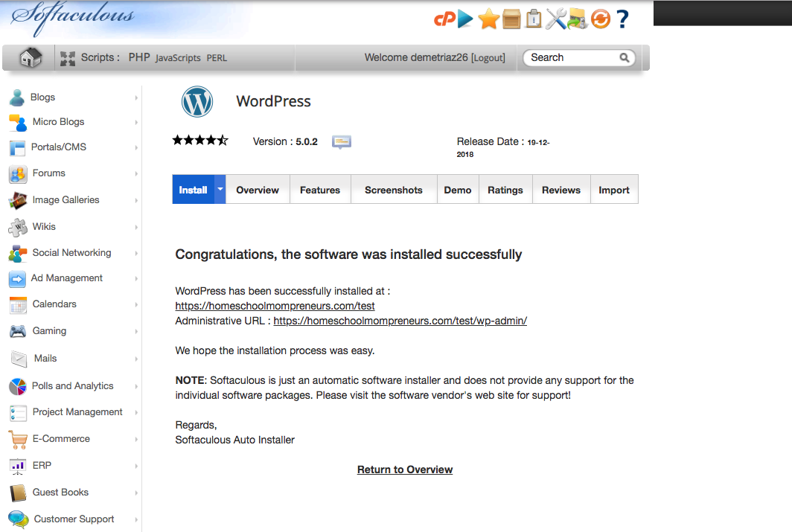Expand the Ad Management category arrow
The image size is (792, 532).
click(x=136, y=278)
